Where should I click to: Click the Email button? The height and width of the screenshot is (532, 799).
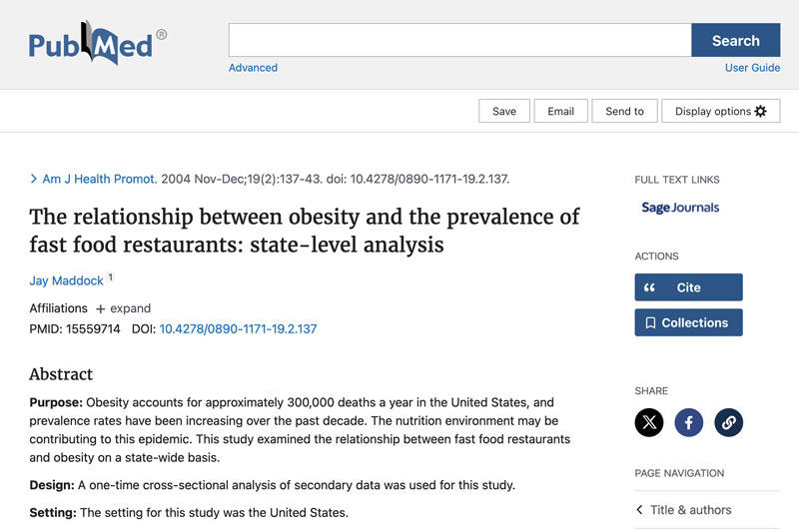[x=560, y=111]
